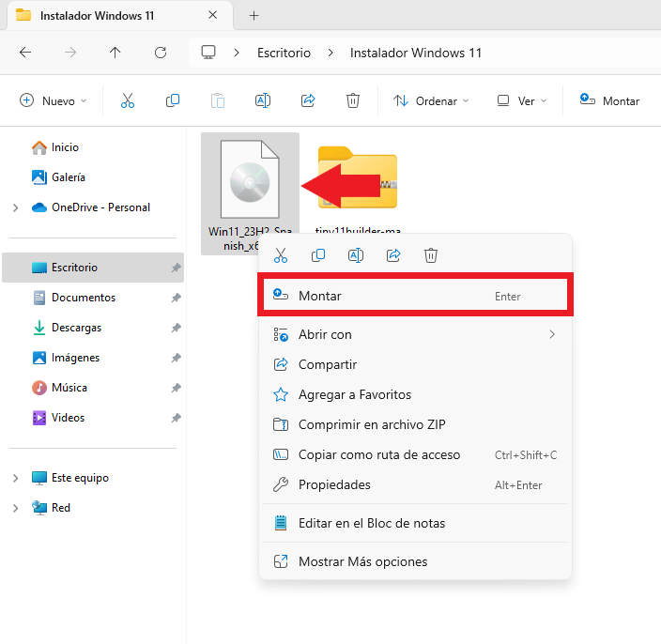Open the Ordenar dropdown menu
The width and height of the screenshot is (661, 644).
(431, 100)
